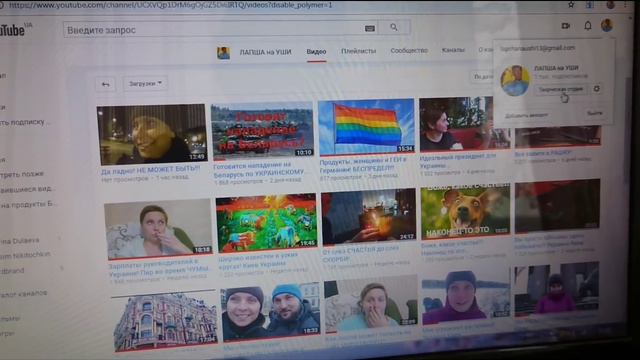Click the settings gear in account popup

tap(597, 89)
